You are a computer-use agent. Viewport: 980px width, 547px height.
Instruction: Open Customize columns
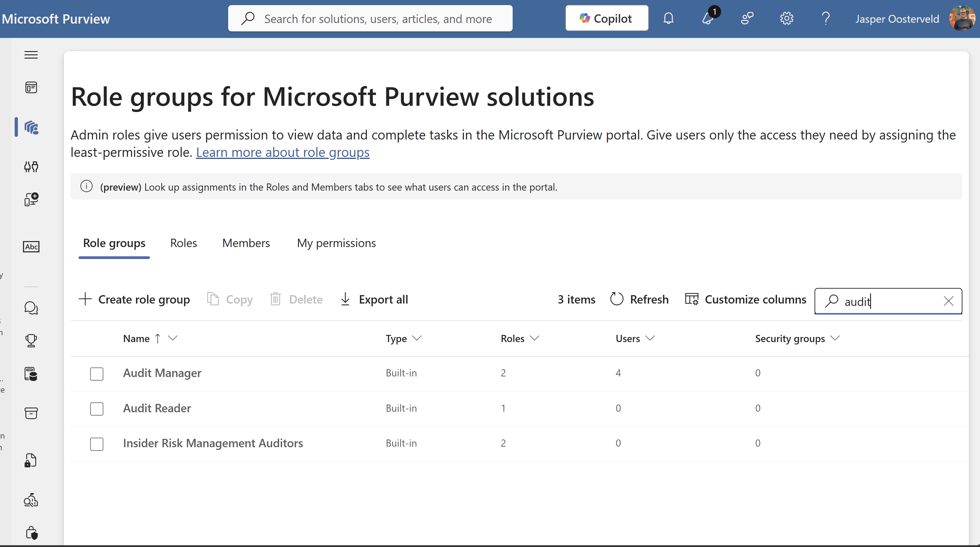coord(745,300)
